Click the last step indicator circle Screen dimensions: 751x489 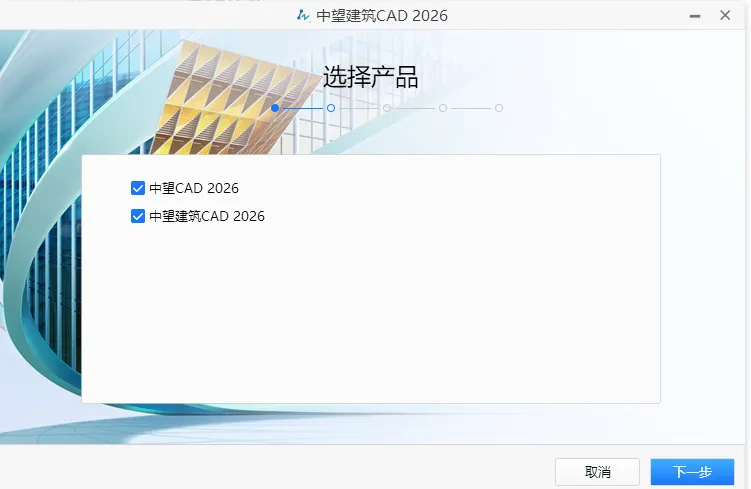click(499, 108)
